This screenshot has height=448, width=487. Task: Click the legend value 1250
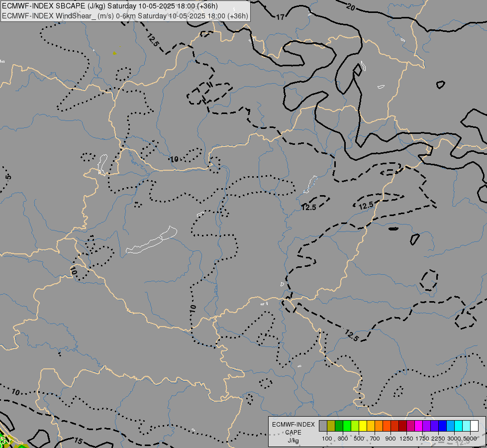click(406, 439)
